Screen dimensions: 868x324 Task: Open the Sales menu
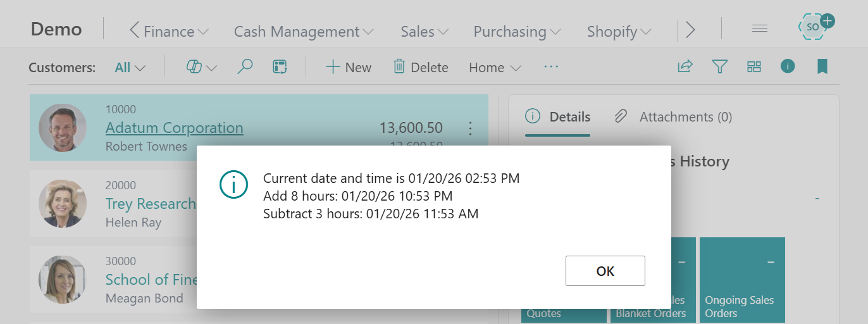coord(424,31)
